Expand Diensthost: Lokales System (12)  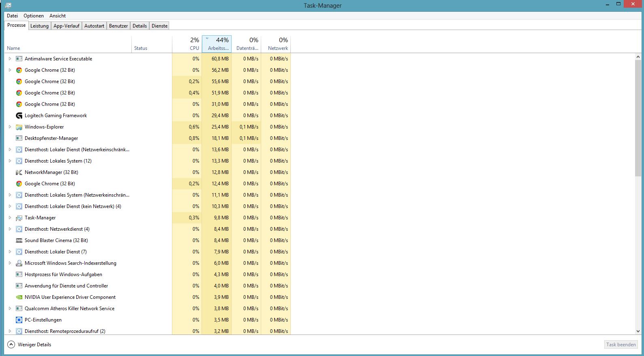click(10, 161)
